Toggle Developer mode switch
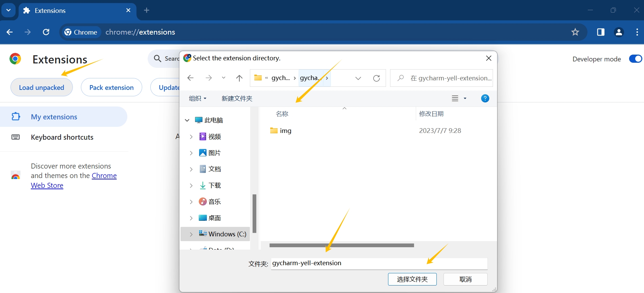The width and height of the screenshot is (644, 293). point(635,59)
